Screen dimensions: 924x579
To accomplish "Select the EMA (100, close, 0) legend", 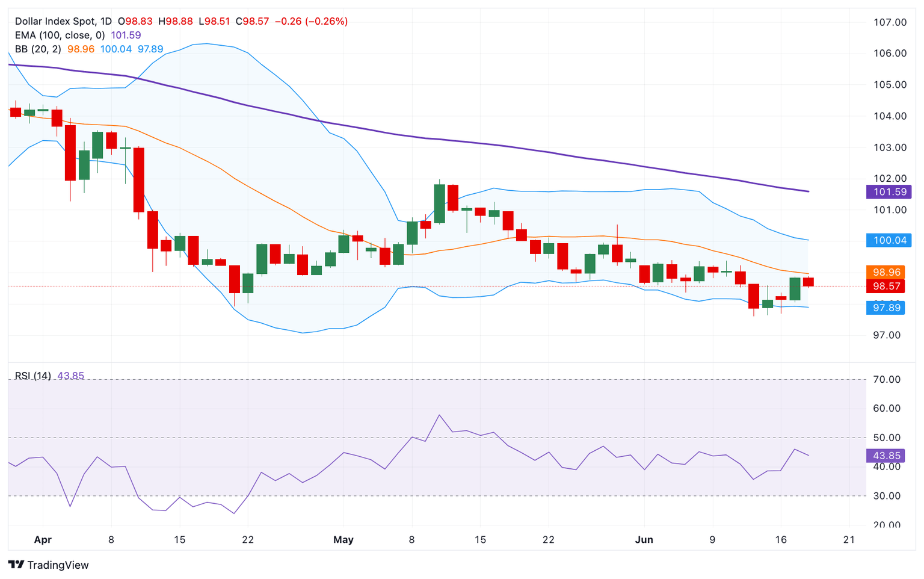I will point(60,35).
